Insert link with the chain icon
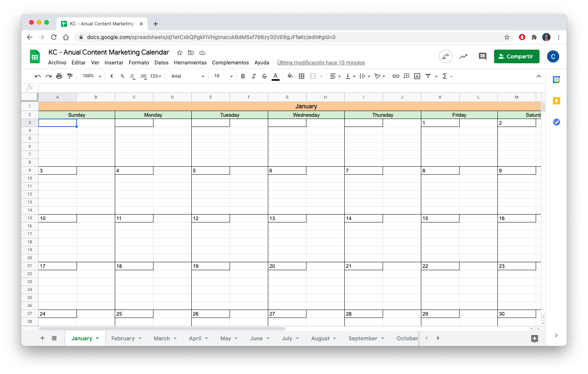The height and width of the screenshot is (374, 588). 396,76
